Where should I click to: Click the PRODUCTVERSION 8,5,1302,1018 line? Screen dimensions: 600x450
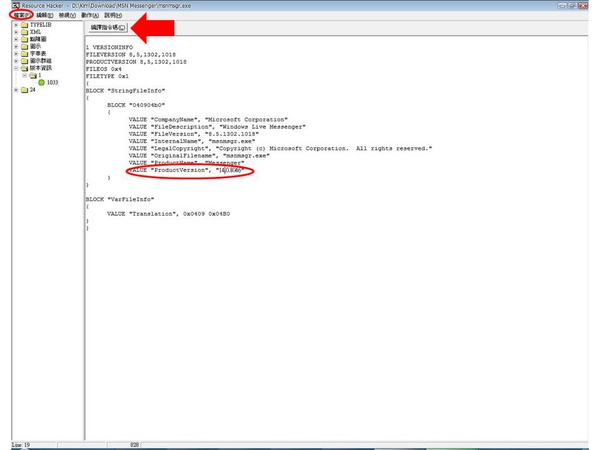pyautogui.click(x=136, y=62)
